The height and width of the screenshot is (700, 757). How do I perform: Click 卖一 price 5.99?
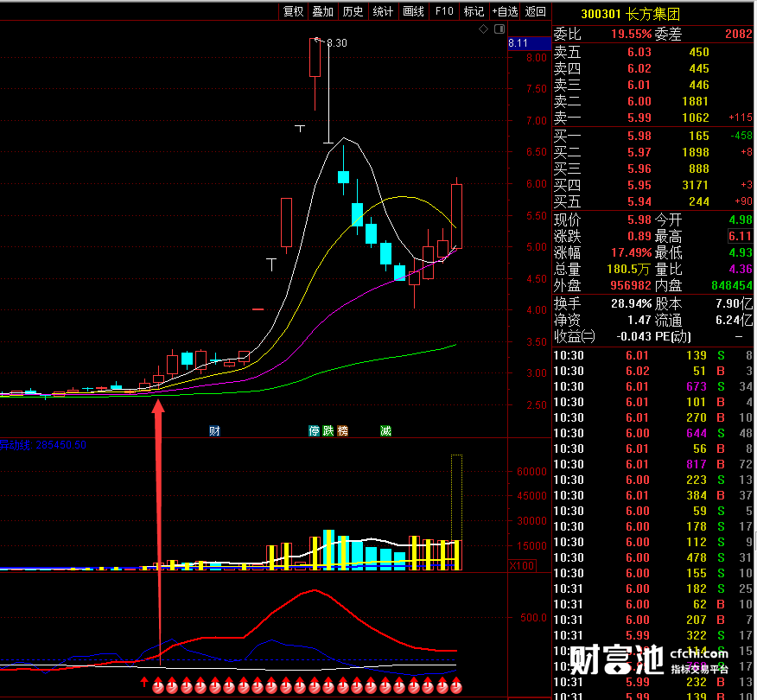(x=639, y=118)
